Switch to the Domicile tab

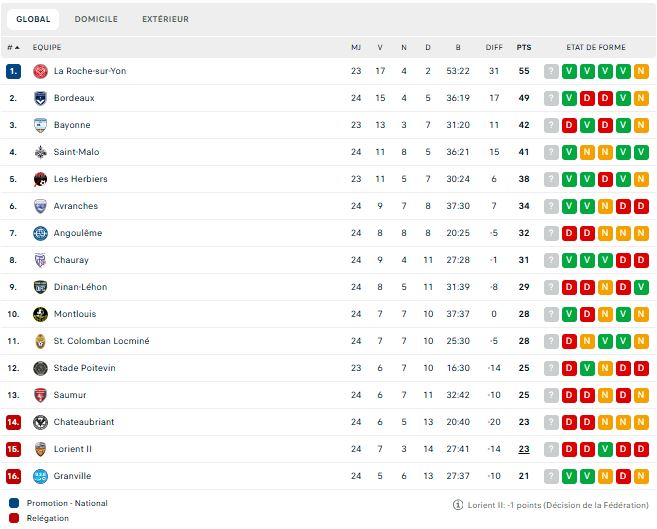96,19
